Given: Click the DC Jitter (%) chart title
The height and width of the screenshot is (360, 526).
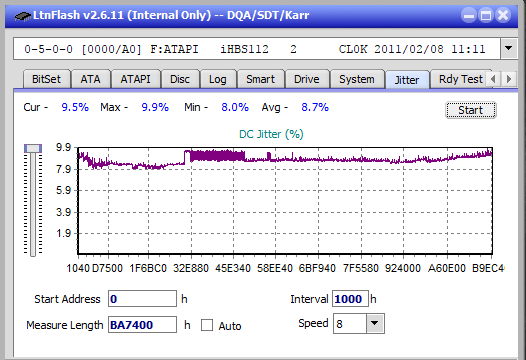Looking at the screenshot, I should [271, 134].
